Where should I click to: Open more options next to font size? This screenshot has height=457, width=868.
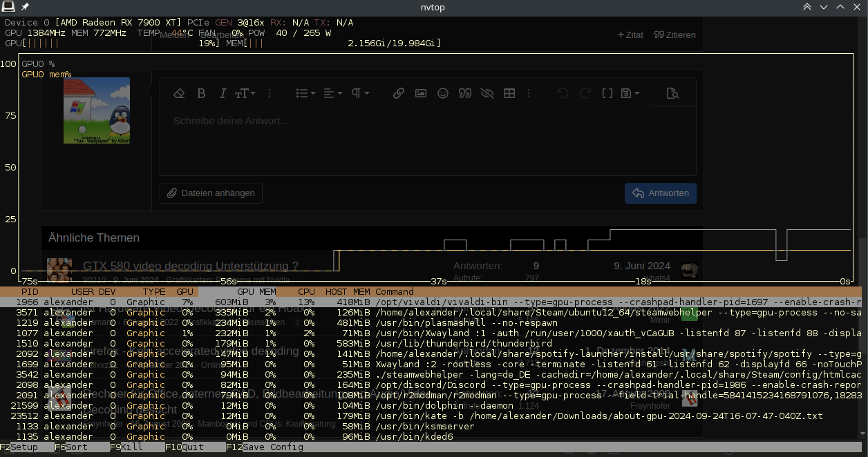coord(270,93)
